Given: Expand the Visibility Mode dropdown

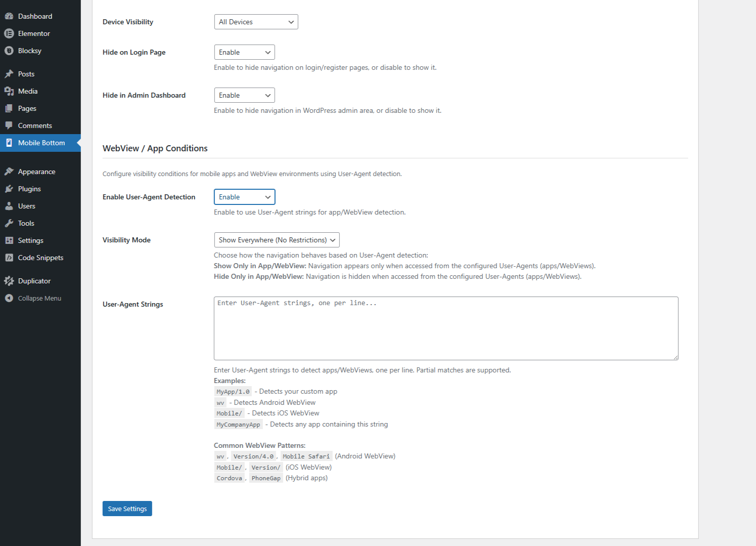Looking at the screenshot, I should point(277,240).
